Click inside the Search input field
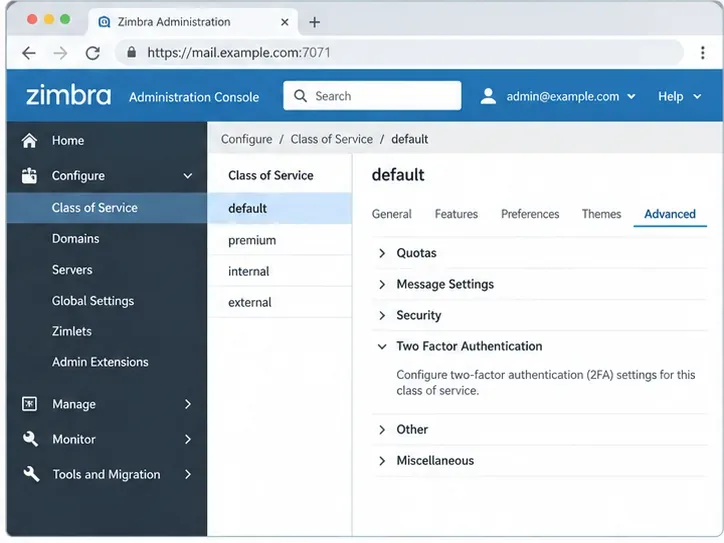Viewport: 724px width, 543px height. tap(372, 96)
